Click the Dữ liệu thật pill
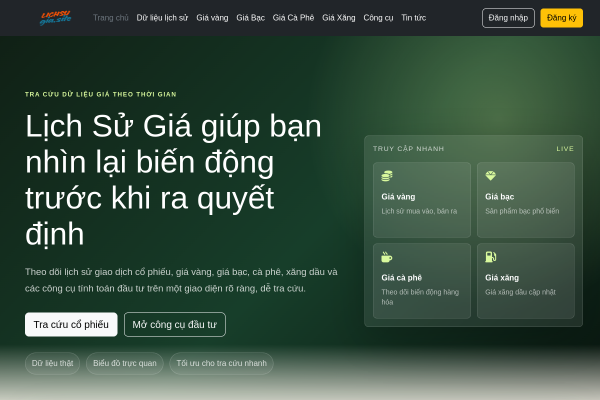This screenshot has height=400, width=600. [52, 363]
